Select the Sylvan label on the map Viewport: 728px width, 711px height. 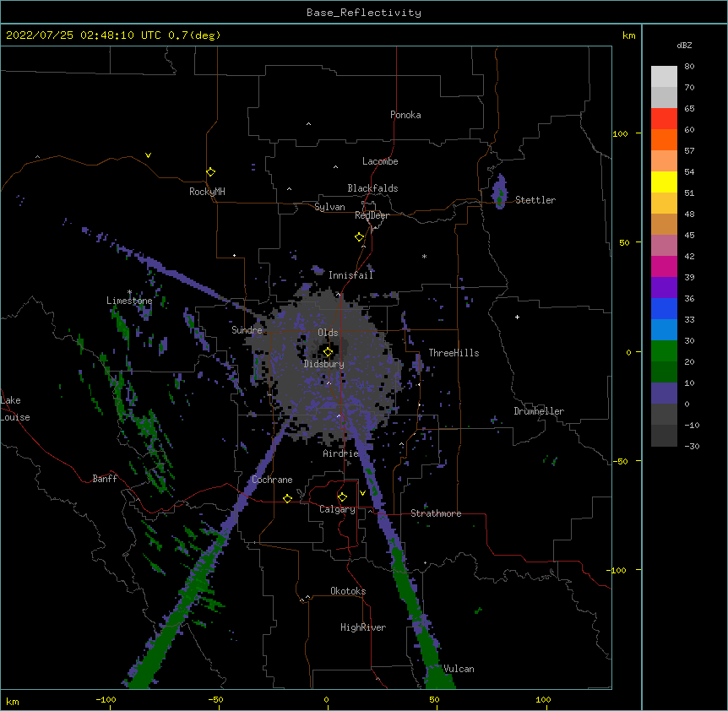coord(329,207)
